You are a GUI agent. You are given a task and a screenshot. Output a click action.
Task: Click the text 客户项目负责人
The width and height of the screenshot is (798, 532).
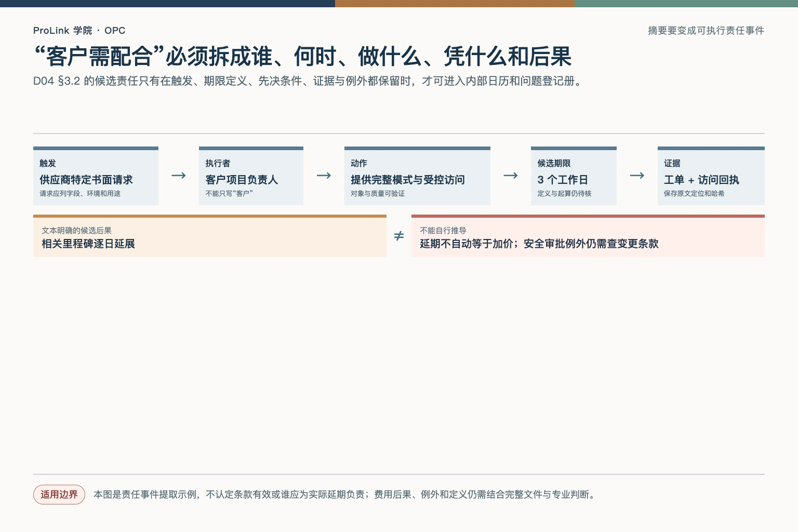(242, 180)
